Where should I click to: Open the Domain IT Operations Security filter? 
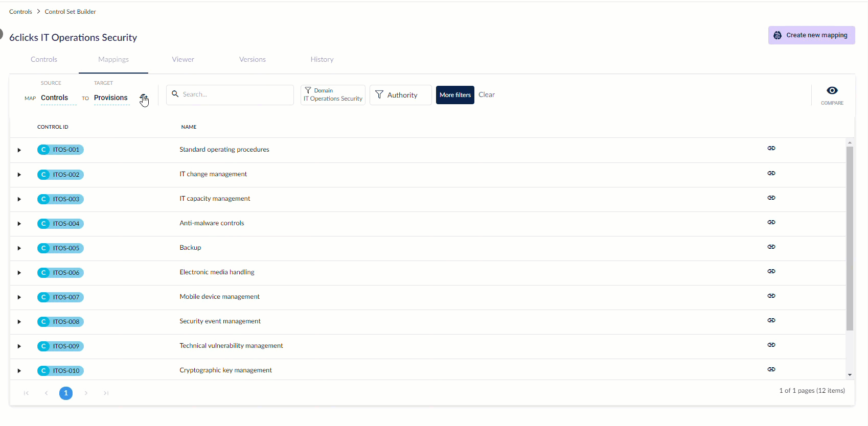tap(333, 95)
